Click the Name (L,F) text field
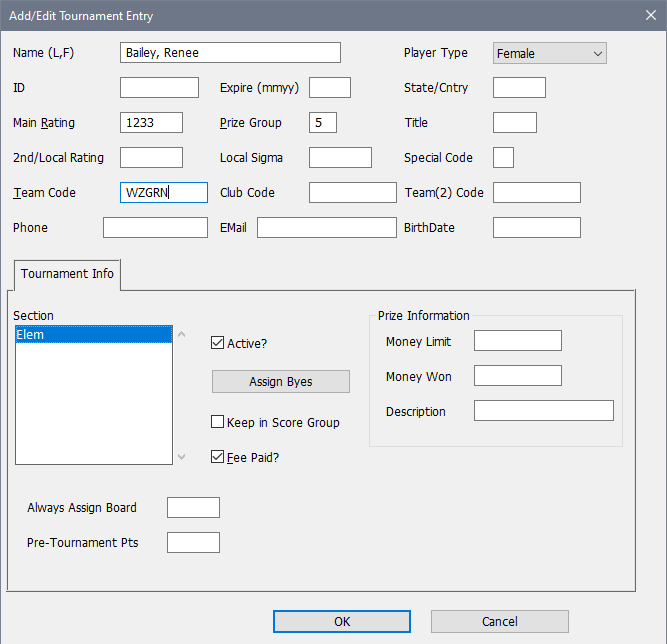The width and height of the screenshot is (667, 644). [x=230, y=53]
